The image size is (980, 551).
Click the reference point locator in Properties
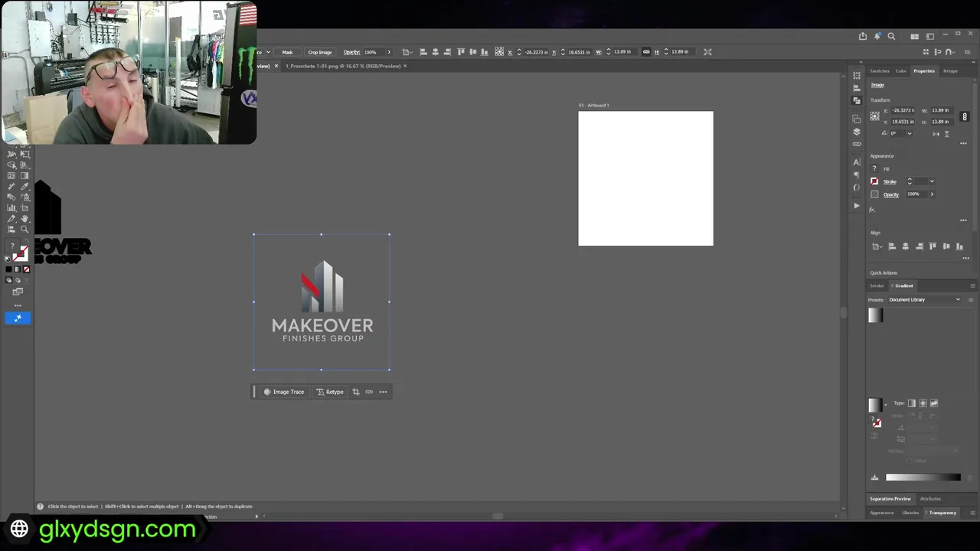(x=874, y=116)
